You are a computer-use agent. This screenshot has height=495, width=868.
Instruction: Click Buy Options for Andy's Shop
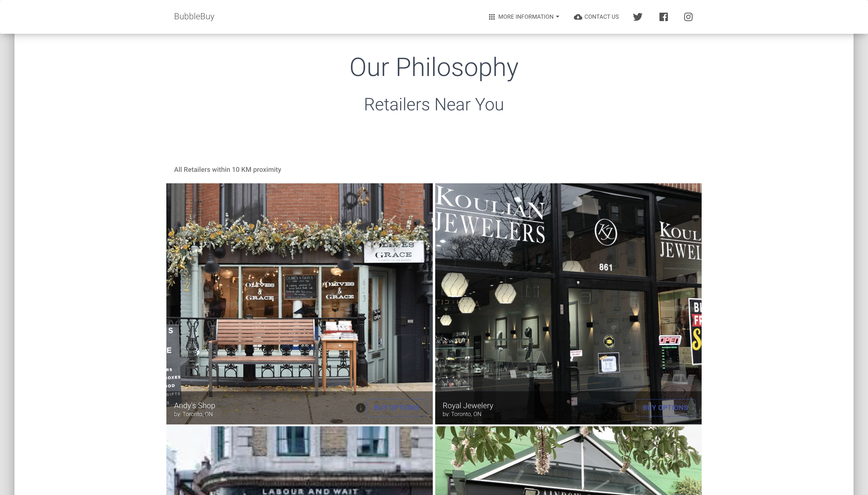pos(397,408)
